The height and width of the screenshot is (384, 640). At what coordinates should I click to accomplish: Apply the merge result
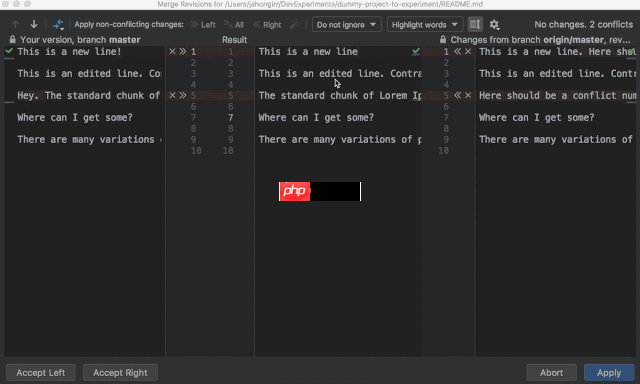click(609, 373)
